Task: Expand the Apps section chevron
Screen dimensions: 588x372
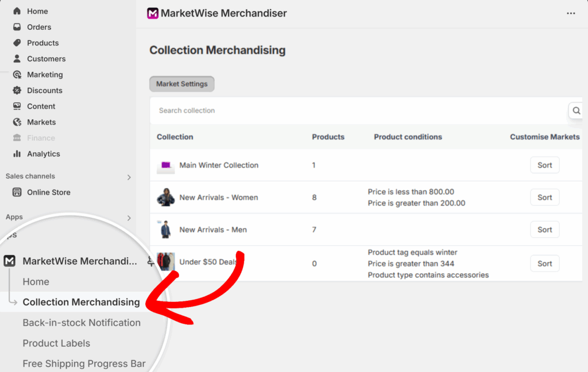Action: tap(129, 217)
